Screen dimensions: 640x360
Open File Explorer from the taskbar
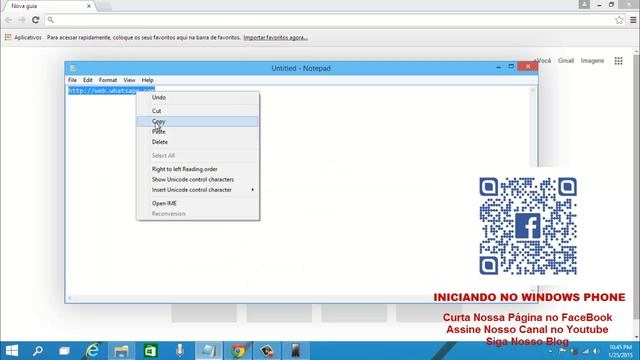121,351
